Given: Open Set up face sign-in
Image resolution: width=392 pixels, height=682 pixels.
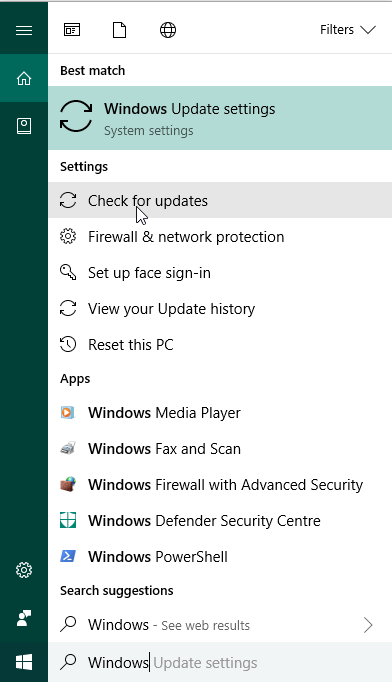Looking at the screenshot, I should click(220, 273).
